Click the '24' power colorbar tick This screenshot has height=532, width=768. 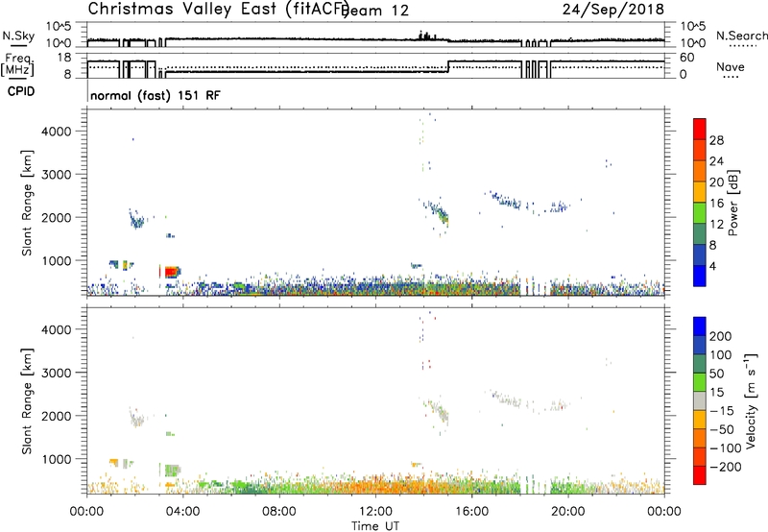(716, 161)
